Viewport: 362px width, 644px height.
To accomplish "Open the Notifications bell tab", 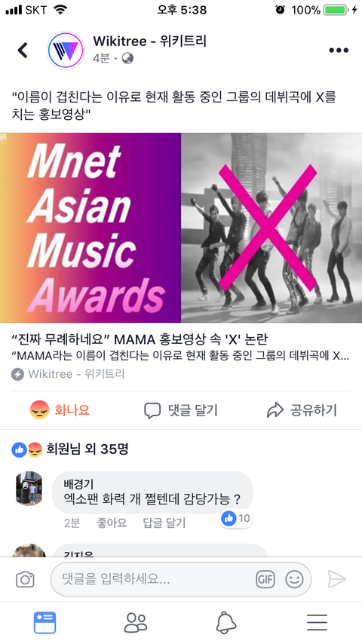I will [226, 623].
